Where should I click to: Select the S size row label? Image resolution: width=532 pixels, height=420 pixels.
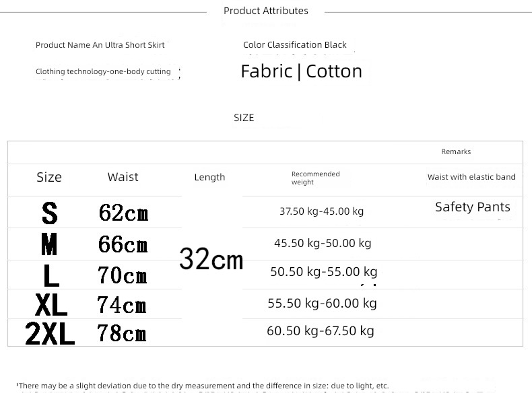[x=49, y=213]
